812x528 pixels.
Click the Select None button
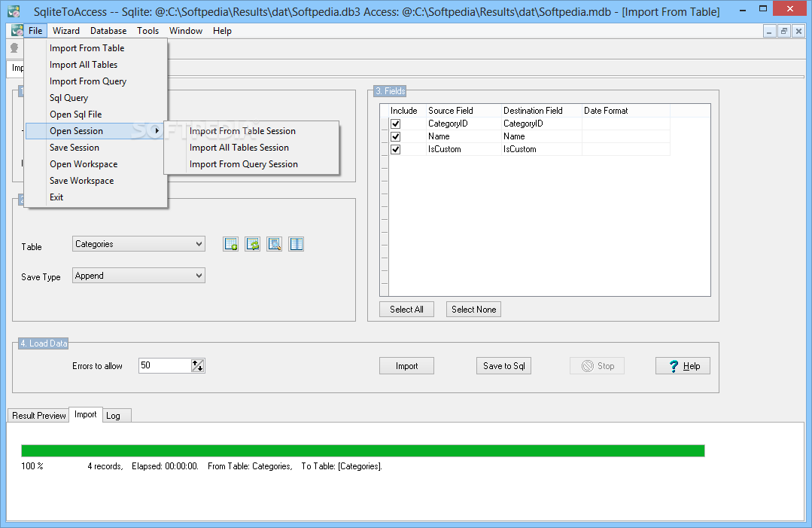474,310
